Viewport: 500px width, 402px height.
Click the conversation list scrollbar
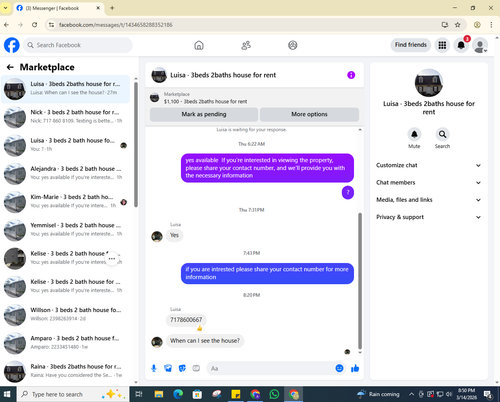136,144
